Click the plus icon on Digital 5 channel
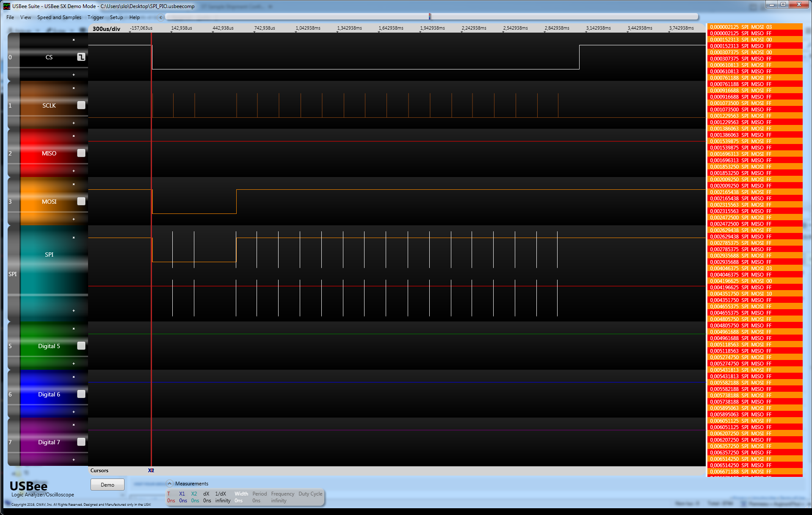Viewport: 812px width, 515px height. (x=74, y=363)
